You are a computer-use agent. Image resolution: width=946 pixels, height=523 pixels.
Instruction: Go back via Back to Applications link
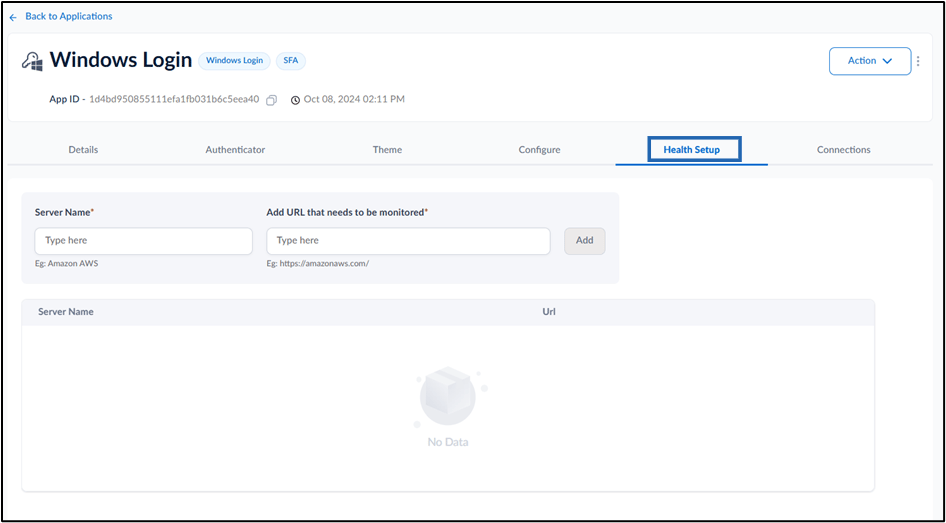point(69,17)
